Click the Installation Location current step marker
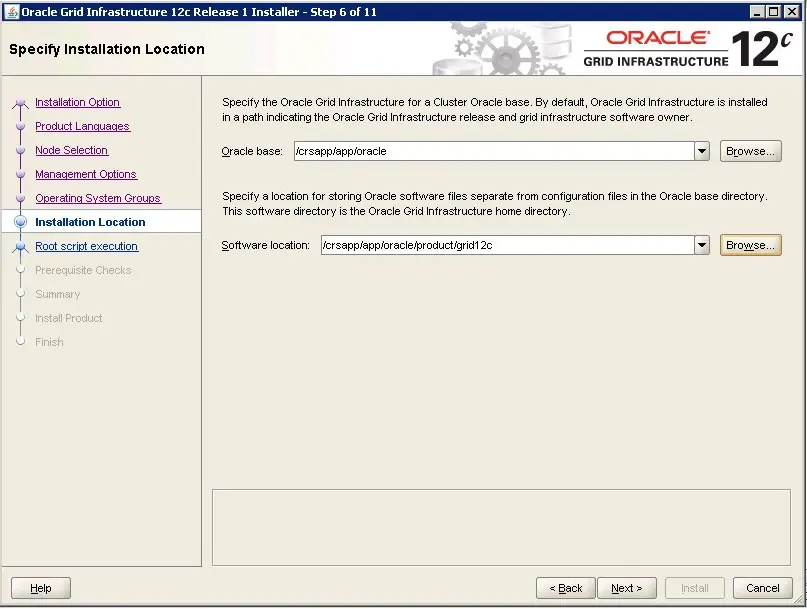Image resolution: width=807 pixels, height=609 pixels. pos(21,222)
